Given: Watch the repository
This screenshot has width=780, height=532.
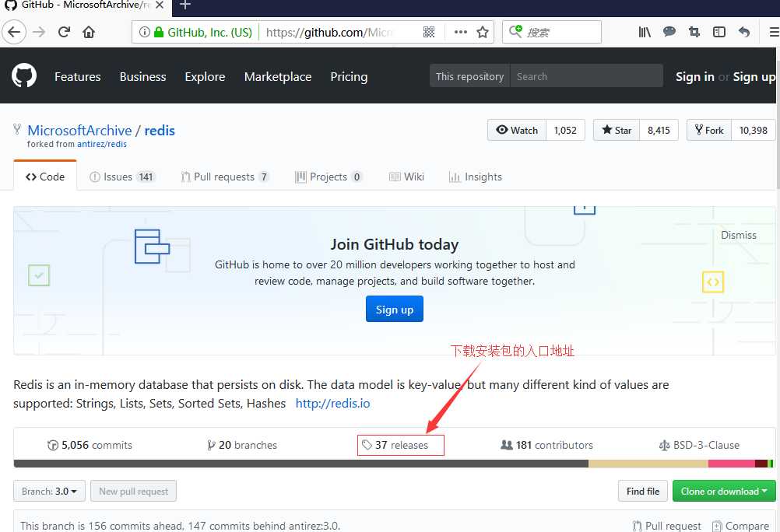Looking at the screenshot, I should [x=517, y=130].
